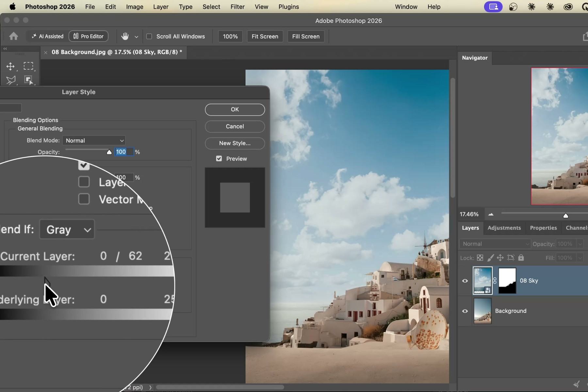Screen dimensions: 588x392
Task: Click the Opacity 100 input field
Action: point(124,152)
